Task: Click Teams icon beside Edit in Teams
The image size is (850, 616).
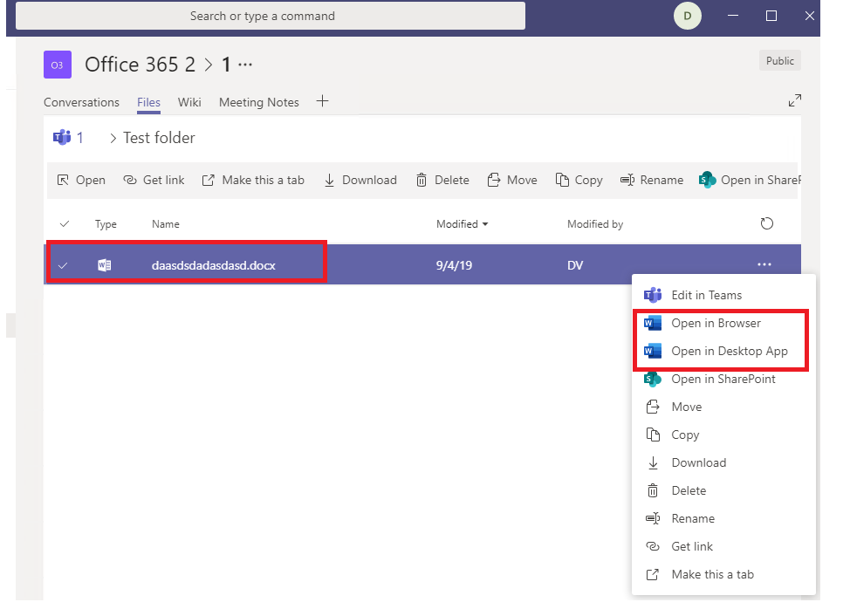Action: pyautogui.click(x=653, y=295)
